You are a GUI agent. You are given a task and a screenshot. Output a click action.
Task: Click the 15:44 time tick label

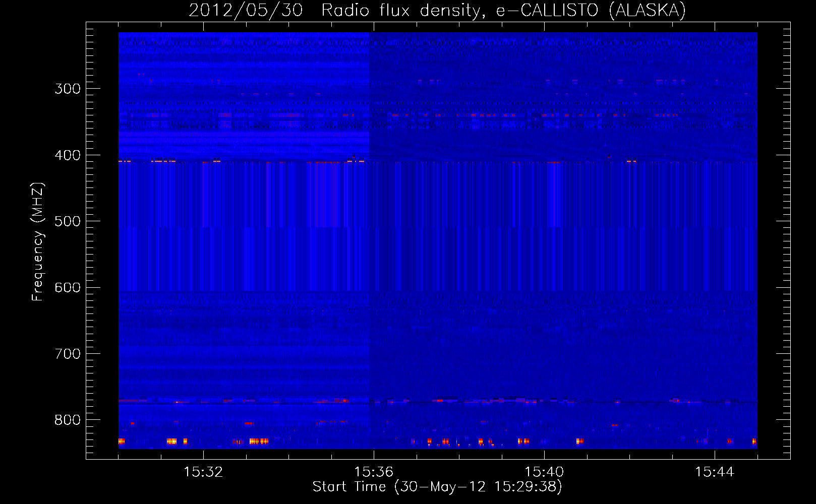[715, 472]
